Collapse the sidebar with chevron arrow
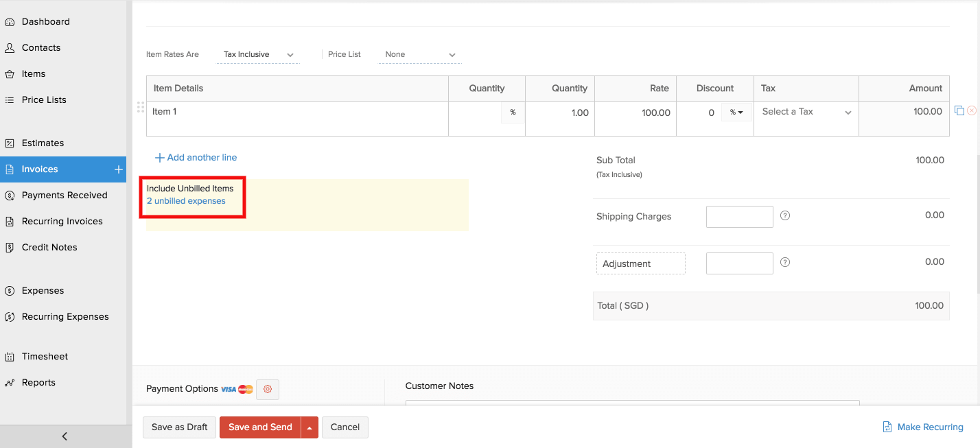The width and height of the screenshot is (980, 448). pos(64,436)
